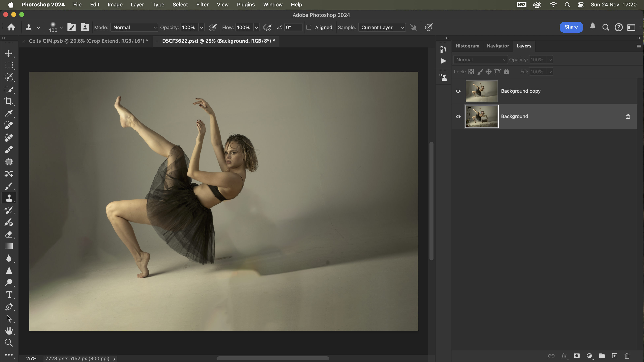
Task: Select the Horizontal Type tool
Action: coord(9,295)
